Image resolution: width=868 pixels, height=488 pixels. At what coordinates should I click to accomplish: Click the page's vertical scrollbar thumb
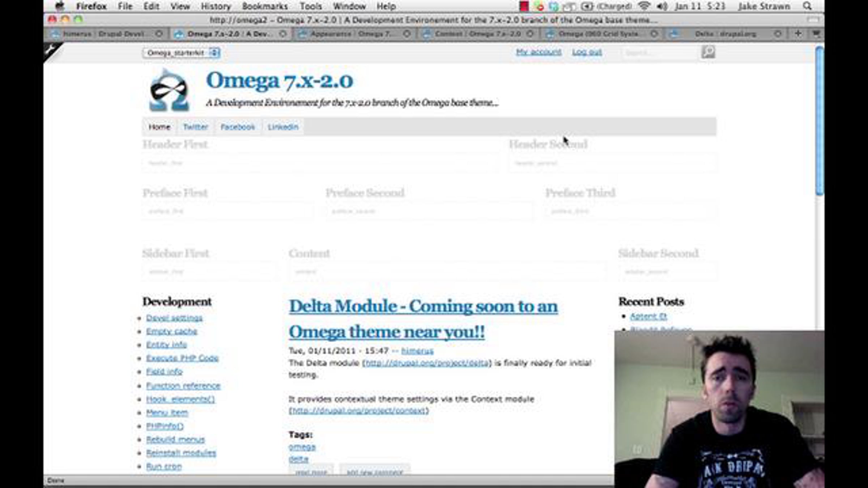click(820, 121)
